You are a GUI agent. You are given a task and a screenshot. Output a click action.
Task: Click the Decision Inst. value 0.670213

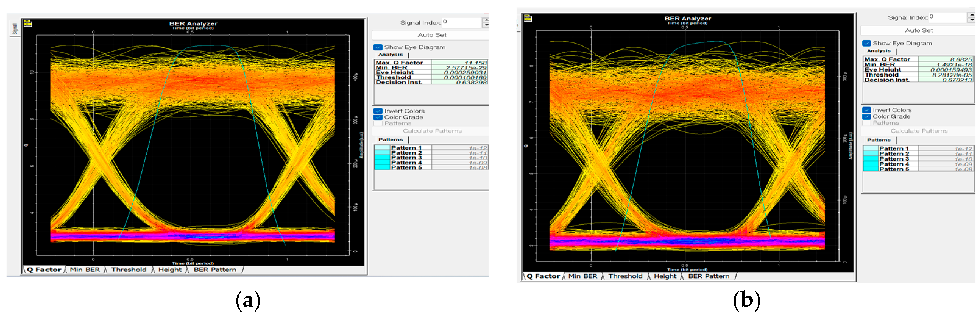[946, 80]
